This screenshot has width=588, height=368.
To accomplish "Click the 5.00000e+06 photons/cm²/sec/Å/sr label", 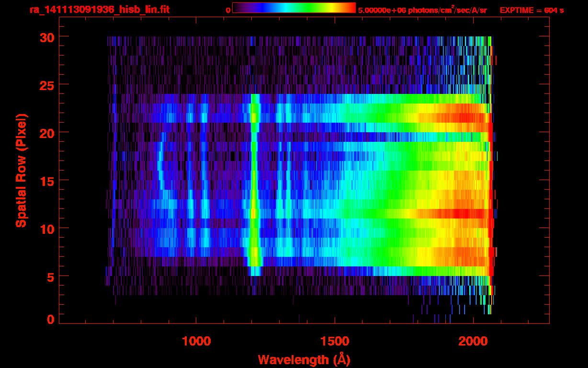I will pyautogui.click(x=422, y=10).
